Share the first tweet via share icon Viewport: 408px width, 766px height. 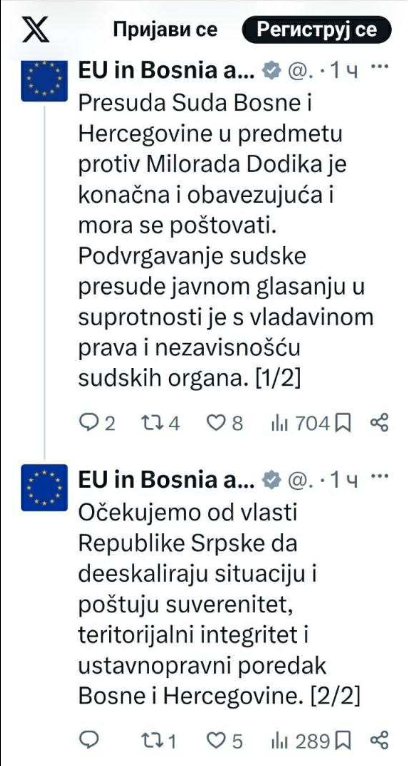point(380,423)
